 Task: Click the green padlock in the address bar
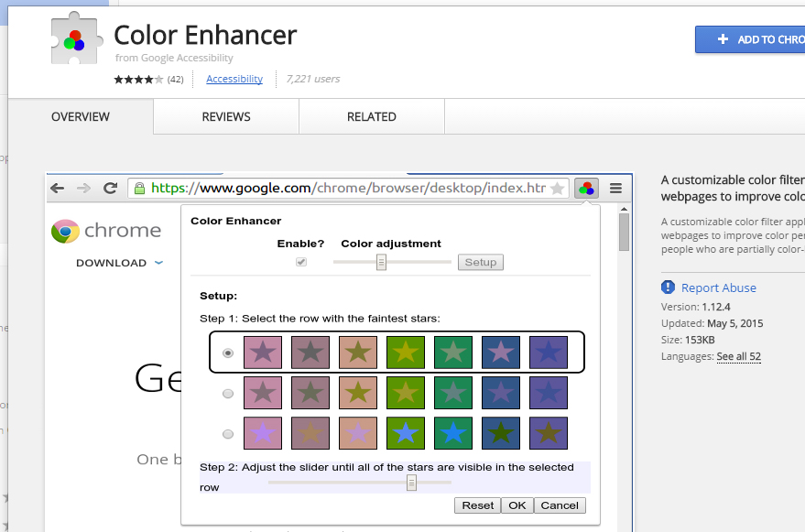pyautogui.click(x=139, y=189)
